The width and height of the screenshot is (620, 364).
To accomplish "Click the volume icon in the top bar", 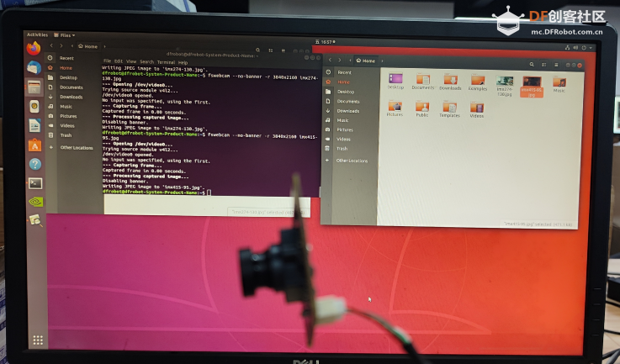I will tap(575, 47).
